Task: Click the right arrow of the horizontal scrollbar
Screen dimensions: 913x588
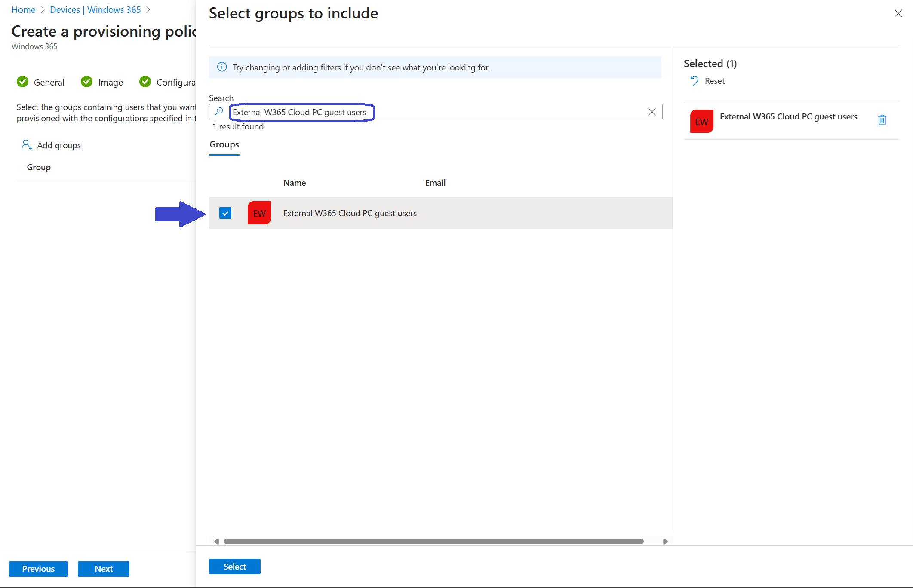Action: pyautogui.click(x=665, y=541)
